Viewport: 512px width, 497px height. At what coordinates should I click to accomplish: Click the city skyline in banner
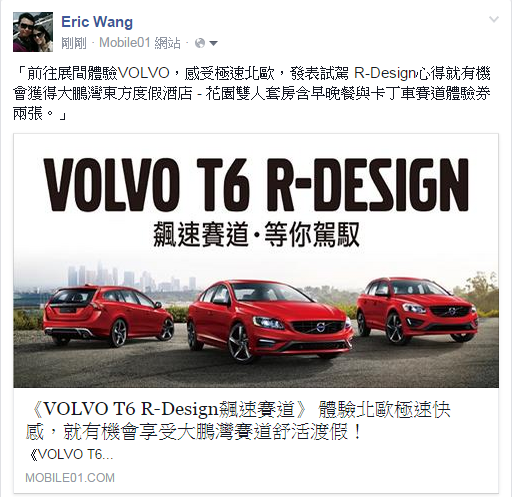133,277
